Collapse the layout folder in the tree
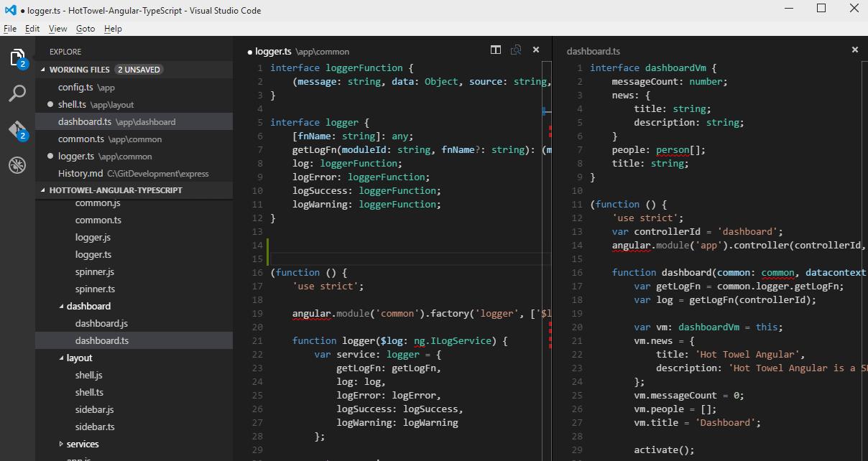 coord(60,358)
